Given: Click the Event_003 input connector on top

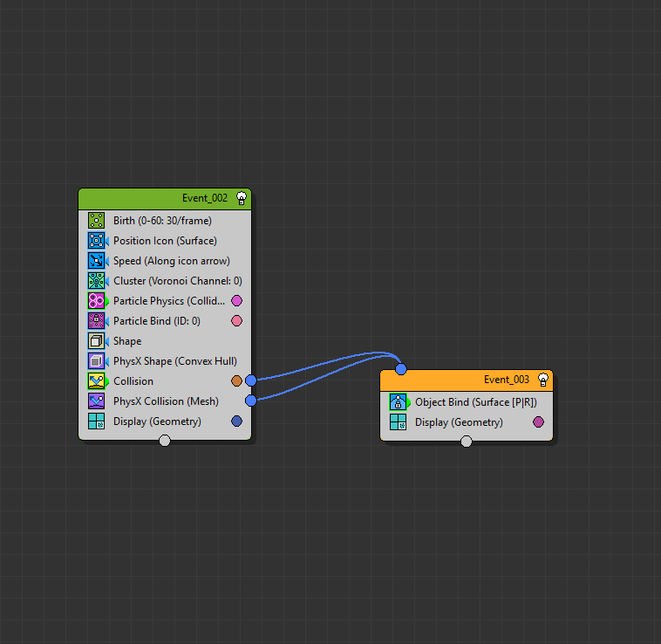Looking at the screenshot, I should (x=401, y=369).
